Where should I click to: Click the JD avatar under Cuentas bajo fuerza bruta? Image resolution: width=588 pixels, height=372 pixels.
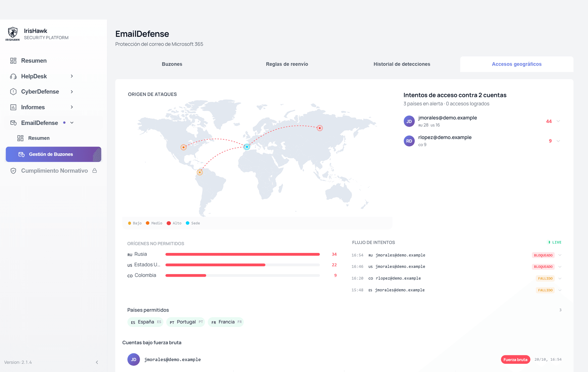click(134, 360)
